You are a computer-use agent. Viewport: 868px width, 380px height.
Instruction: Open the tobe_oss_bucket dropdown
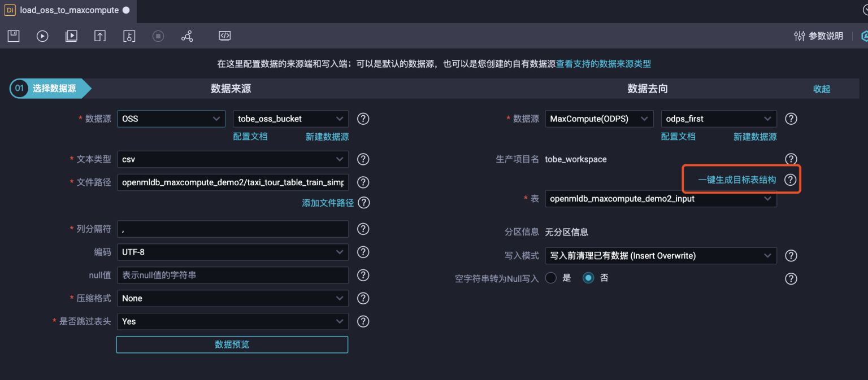(x=291, y=119)
